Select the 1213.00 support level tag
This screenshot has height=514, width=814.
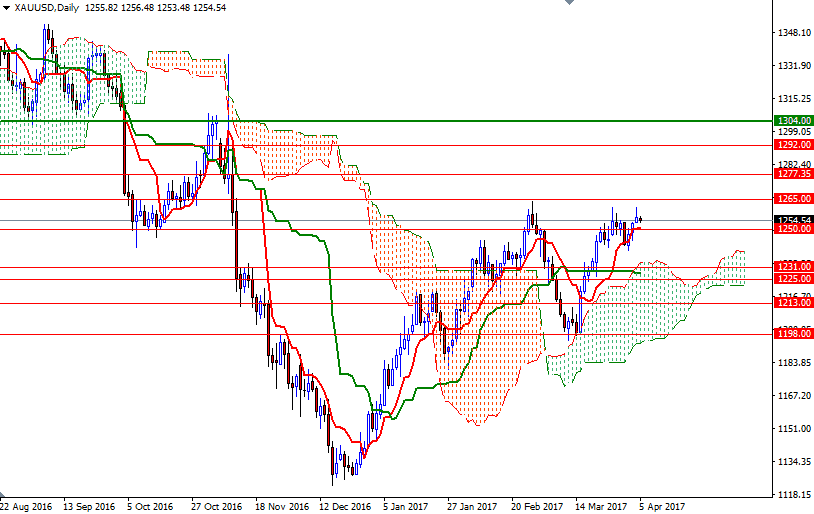coord(793,303)
